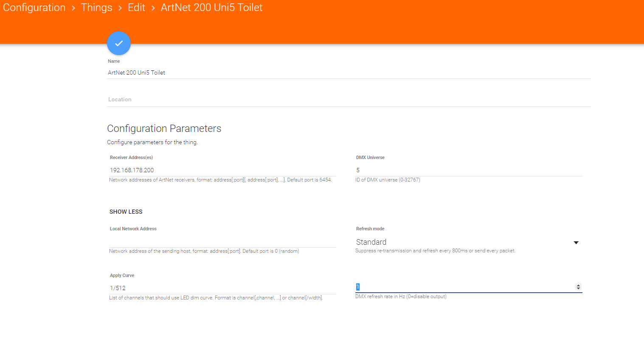Click the chevron right after Edit breadcrumb

pos(153,8)
